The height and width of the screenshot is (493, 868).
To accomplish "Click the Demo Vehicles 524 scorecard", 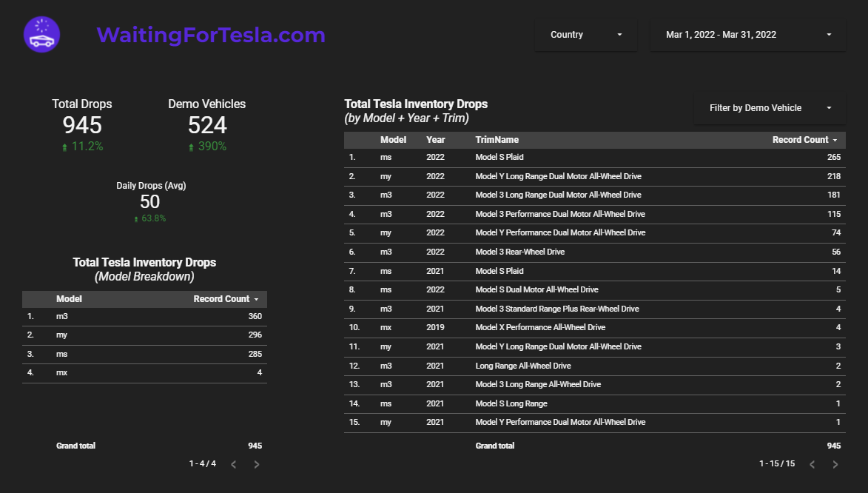I will click(207, 124).
